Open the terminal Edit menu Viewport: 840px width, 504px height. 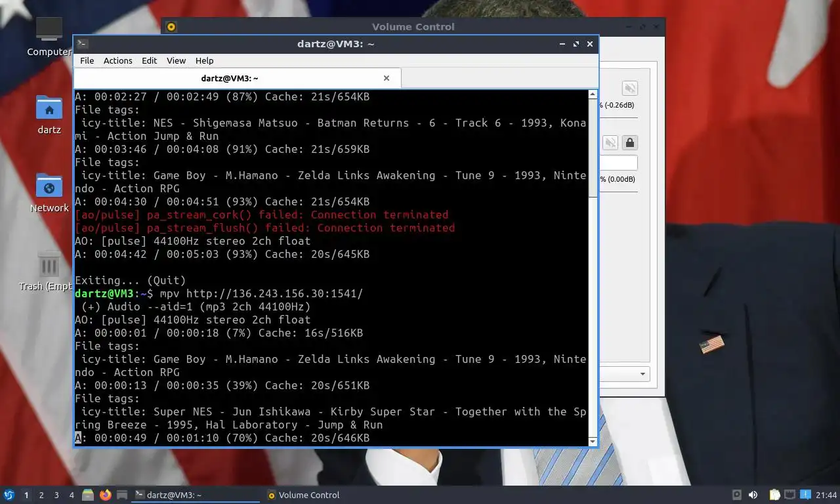(150, 60)
